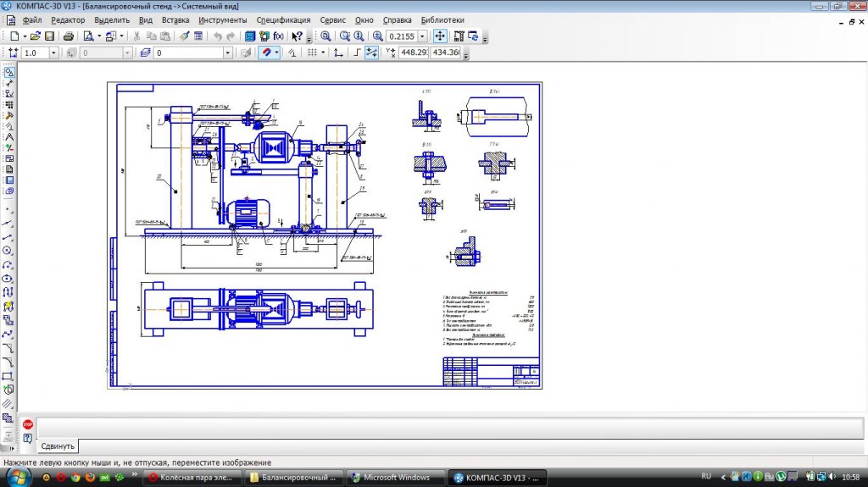868x487 pixels.
Task: Toggle the grid display button
Action: click(312, 53)
